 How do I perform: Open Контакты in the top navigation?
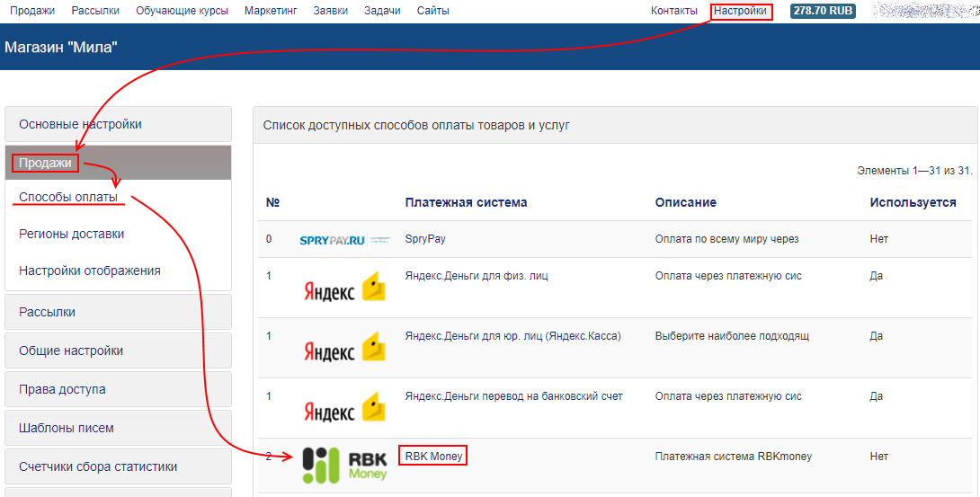673,11
